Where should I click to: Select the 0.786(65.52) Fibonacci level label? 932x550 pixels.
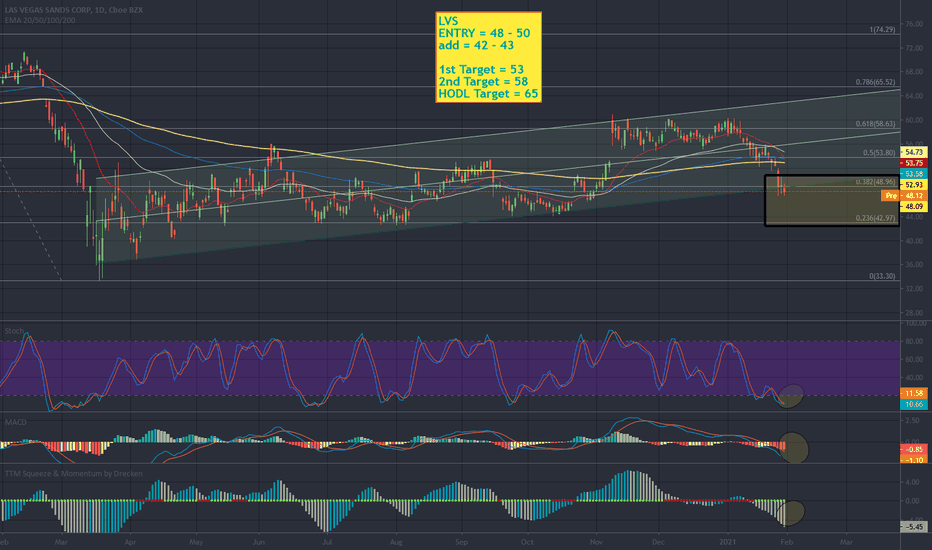coord(876,82)
